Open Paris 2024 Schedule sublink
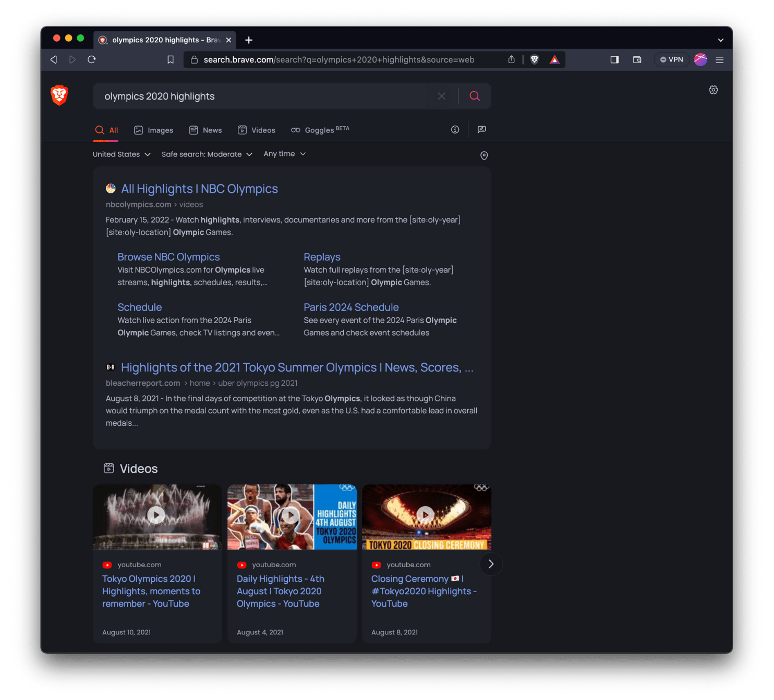 [351, 308]
